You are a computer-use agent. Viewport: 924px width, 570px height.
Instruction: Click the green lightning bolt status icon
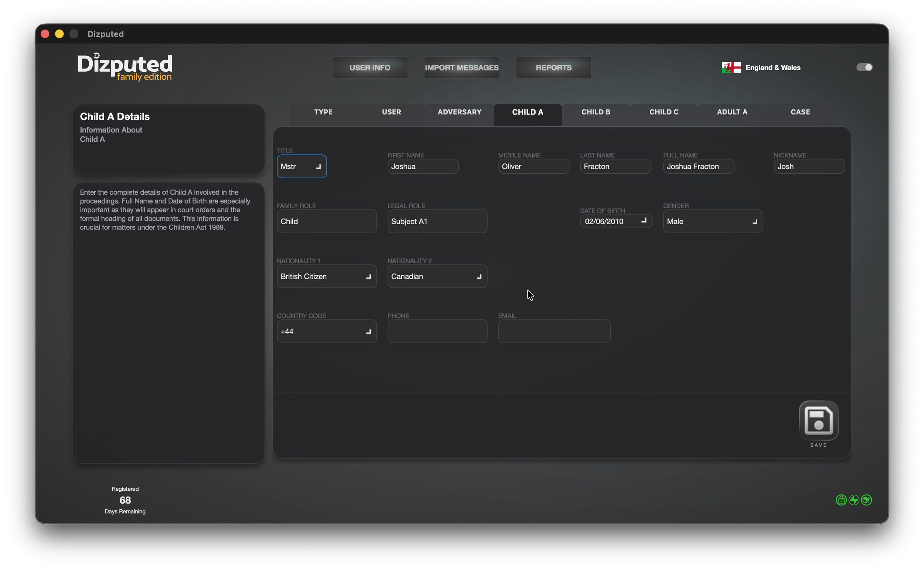coord(854,500)
